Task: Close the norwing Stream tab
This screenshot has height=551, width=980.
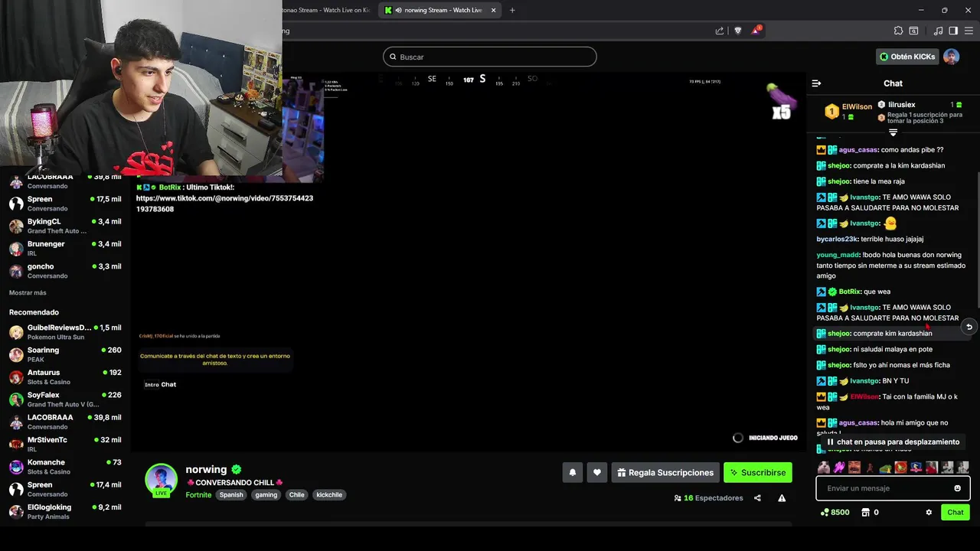Action: pyautogui.click(x=493, y=10)
